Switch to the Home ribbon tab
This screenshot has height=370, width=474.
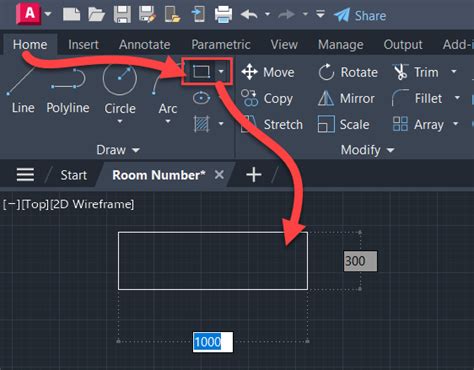pos(30,44)
